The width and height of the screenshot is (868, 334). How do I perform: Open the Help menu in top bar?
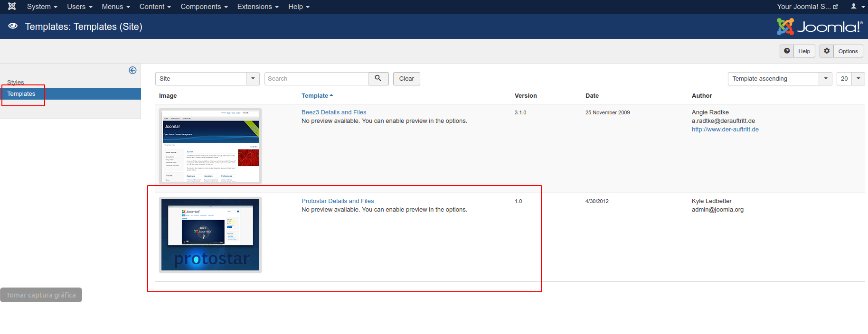pos(299,7)
